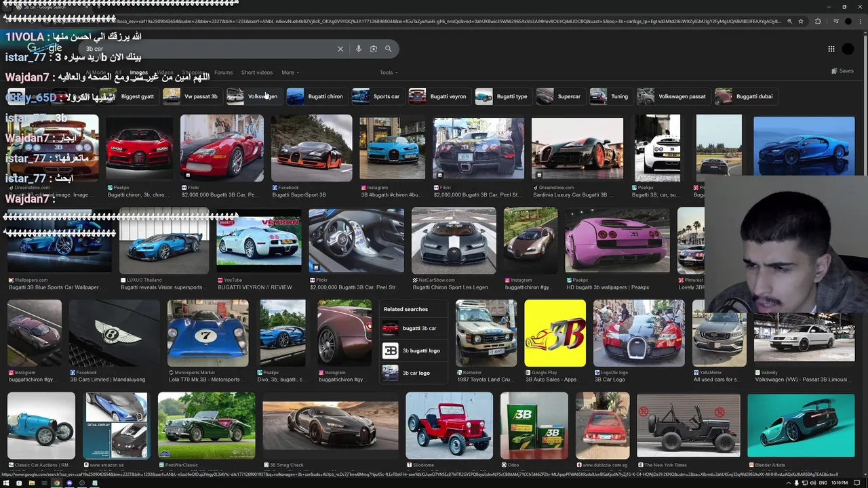868x488 pixels.
Task: Open search by image camera icon
Action: pyautogui.click(x=374, y=49)
